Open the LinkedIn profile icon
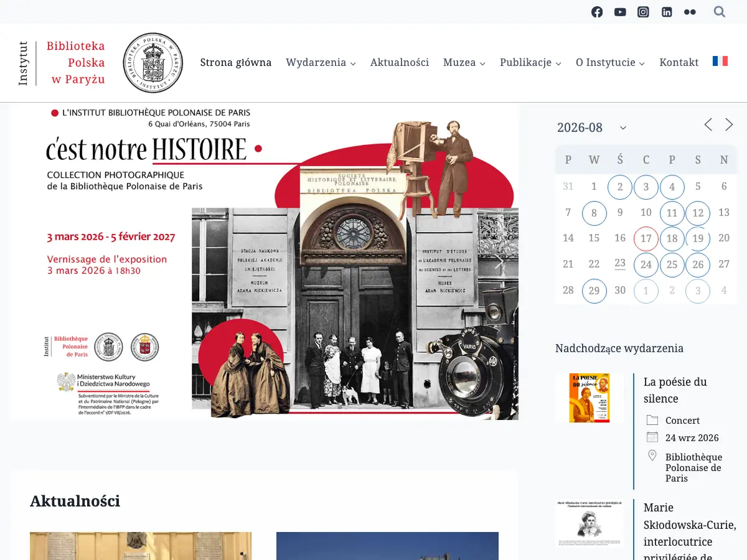The height and width of the screenshot is (560, 747). click(667, 12)
